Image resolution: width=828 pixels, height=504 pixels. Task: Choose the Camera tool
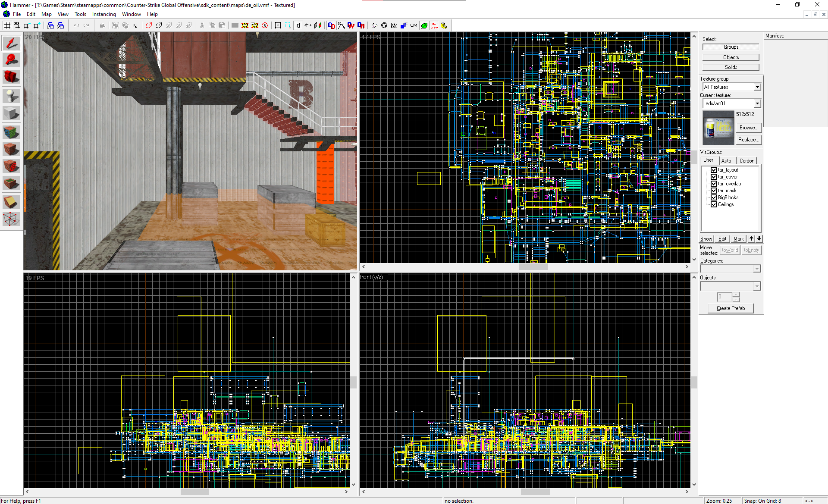[11, 77]
